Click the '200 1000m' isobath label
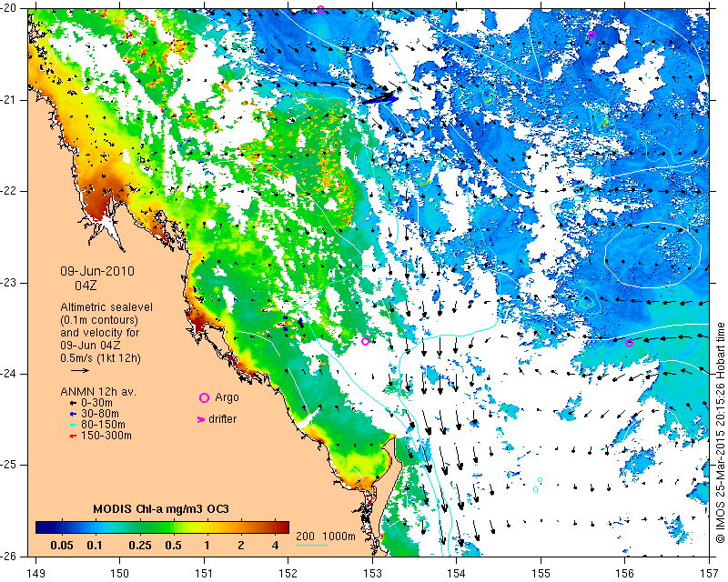The image size is (728, 582). coord(326,537)
